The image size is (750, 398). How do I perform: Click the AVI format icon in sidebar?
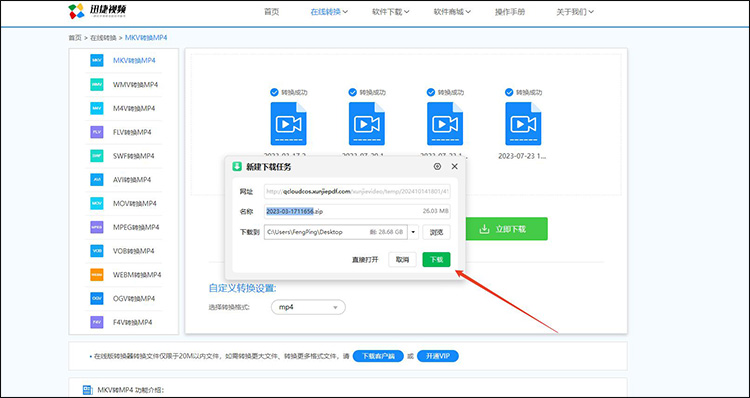click(x=97, y=180)
